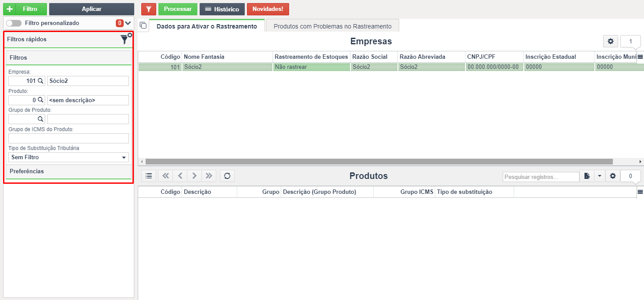
Task: Expand Filtro personalizado chevron
Action: (x=128, y=23)
